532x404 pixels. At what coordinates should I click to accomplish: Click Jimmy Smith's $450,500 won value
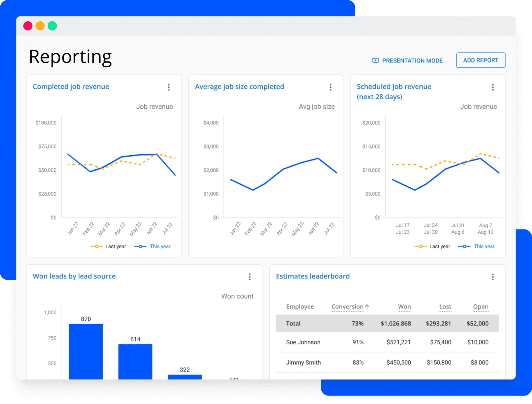(x=399, y=363)
